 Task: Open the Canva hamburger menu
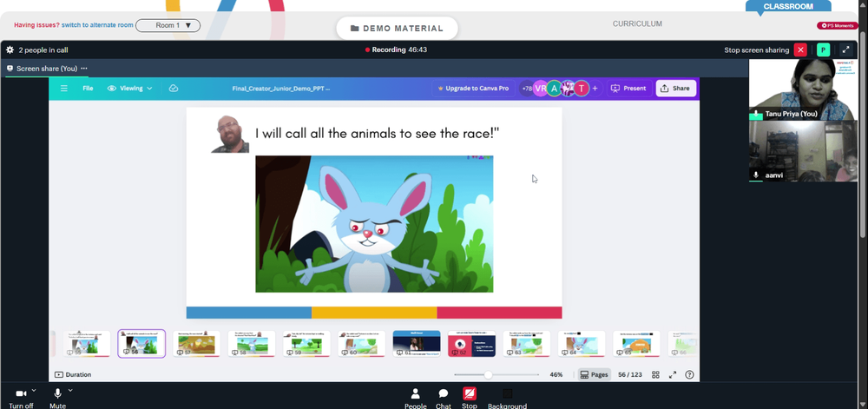pyautogui.click(x=64, y=89)
